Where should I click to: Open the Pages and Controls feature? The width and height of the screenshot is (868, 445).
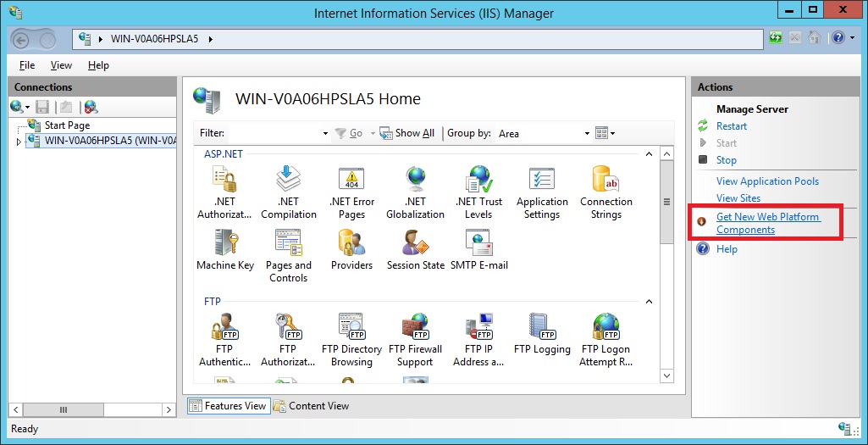point(289,255)
